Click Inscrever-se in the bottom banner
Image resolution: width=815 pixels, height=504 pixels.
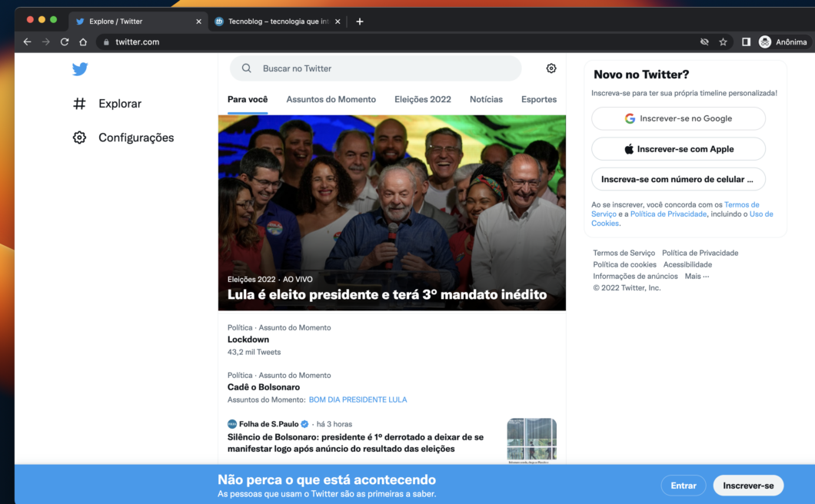tap(748, 486)
